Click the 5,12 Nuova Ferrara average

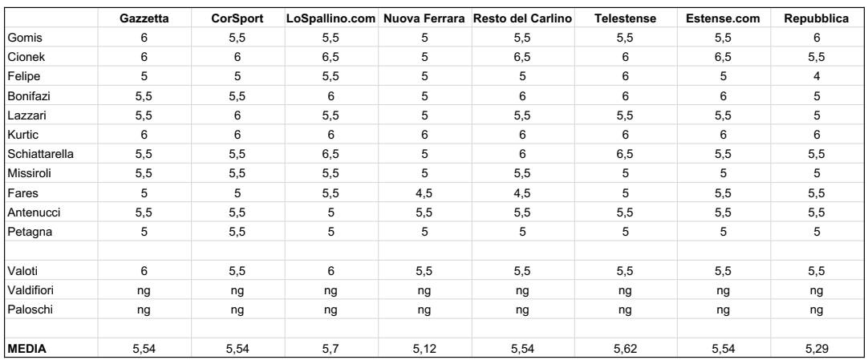click(x=424, y=349)
